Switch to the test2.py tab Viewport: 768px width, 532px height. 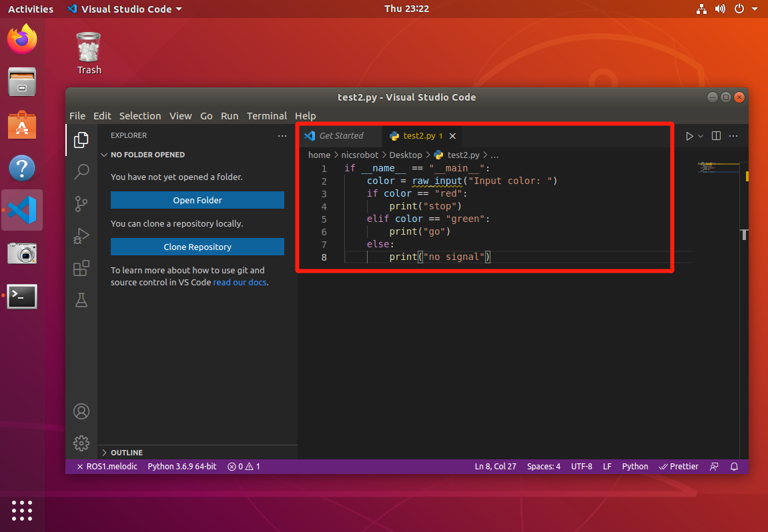pyautogui.click(x=422, y=135)
